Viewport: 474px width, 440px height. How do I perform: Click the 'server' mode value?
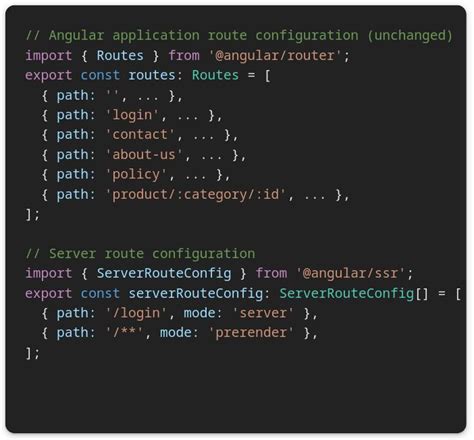point(263,313)
